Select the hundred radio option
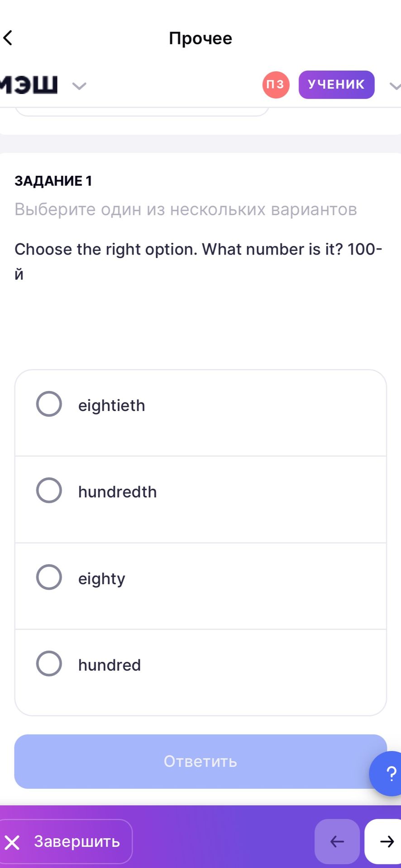This screenshot has width=401, height=868. pos(49,664)
